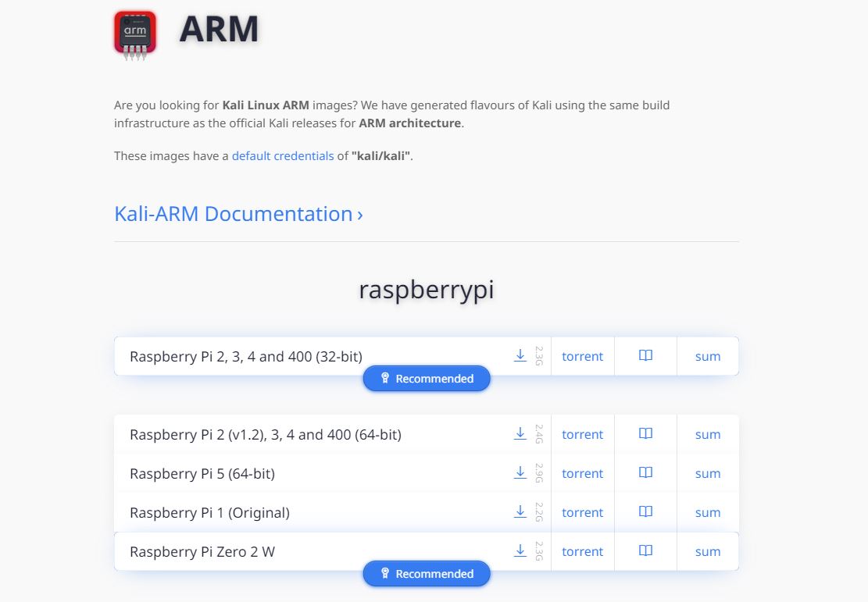Image resolution: width=868 pixels, height=602 pixels.
Task: Download the Raspberry Pi 5 (64-bit) image
Action: point(520,473)
